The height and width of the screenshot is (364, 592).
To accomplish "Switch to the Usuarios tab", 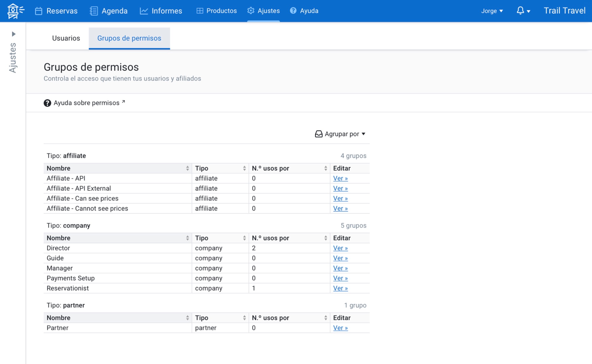I will [x=66, y=38].
